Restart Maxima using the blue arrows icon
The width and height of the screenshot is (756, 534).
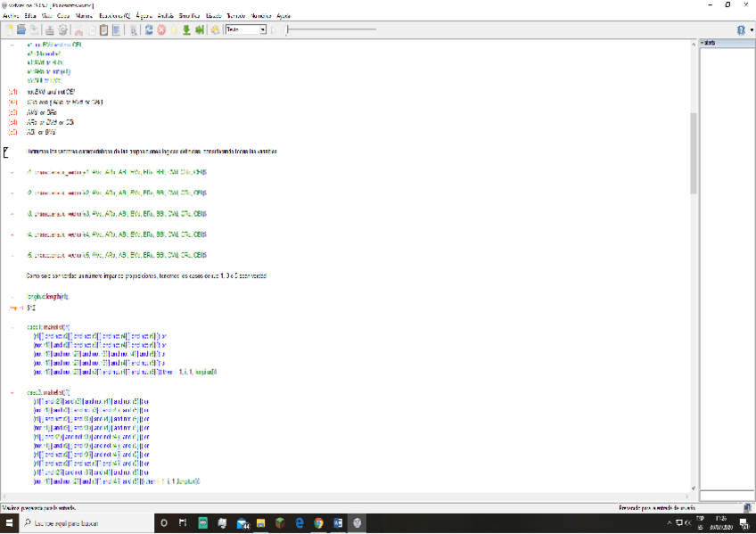148,29
